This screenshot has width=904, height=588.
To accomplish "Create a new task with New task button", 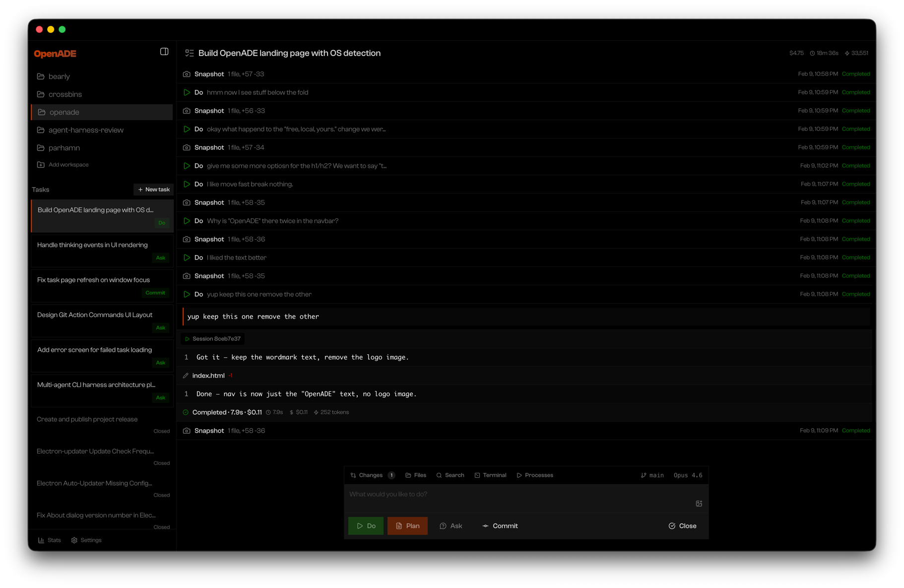I will (153, 189).
